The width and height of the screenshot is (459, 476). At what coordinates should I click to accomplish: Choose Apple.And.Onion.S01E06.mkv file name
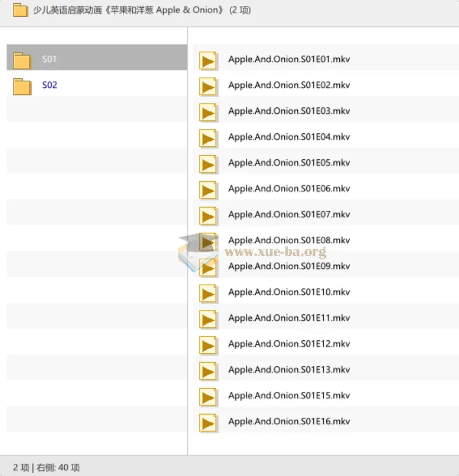(x=289, y=188)
